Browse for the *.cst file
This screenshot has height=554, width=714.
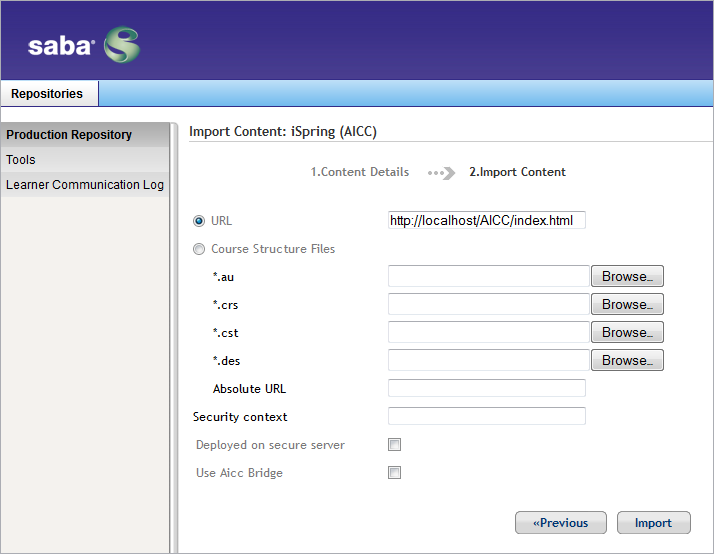(627, 332)
